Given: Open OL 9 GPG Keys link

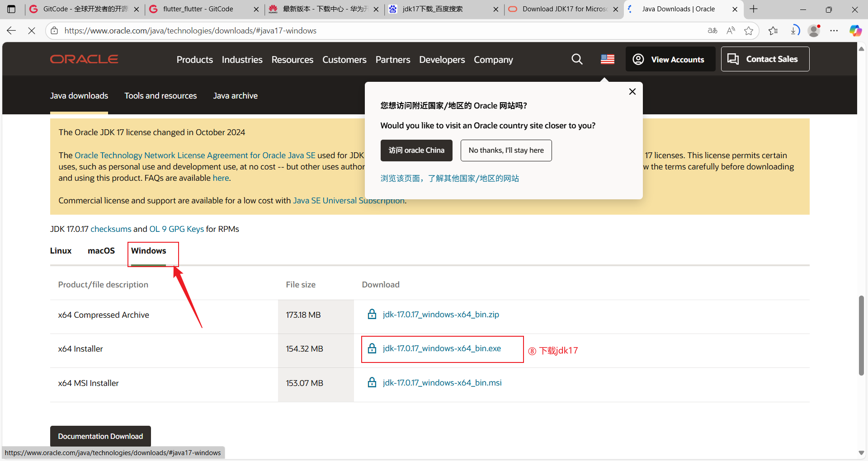Looking at the screenshot, I should [x=176, y=229].
